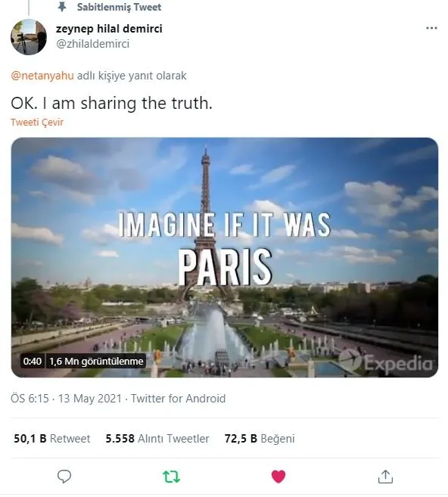The width and height of the screenshot is (448, 497).
Task: Open the three-dot more options menu
Action: [x=431, y=28]
